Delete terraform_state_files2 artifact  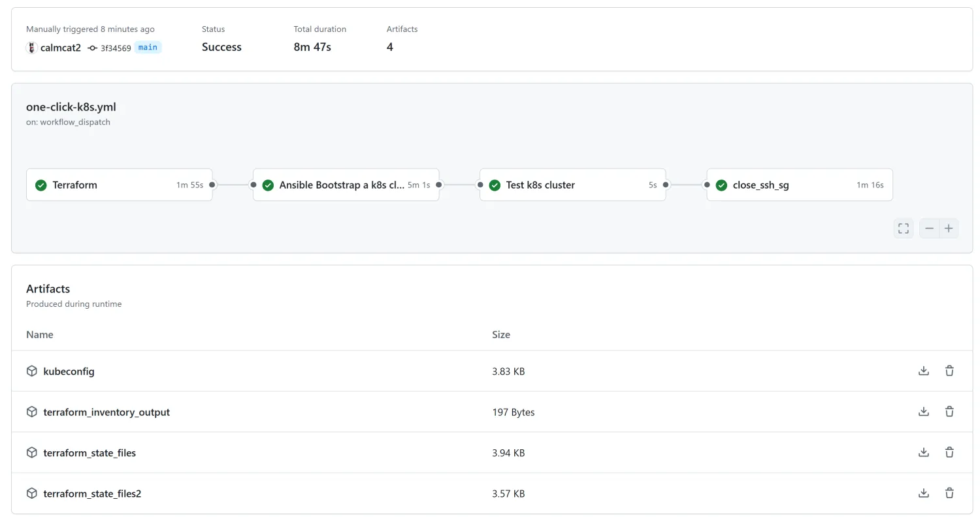click(949, 494)
